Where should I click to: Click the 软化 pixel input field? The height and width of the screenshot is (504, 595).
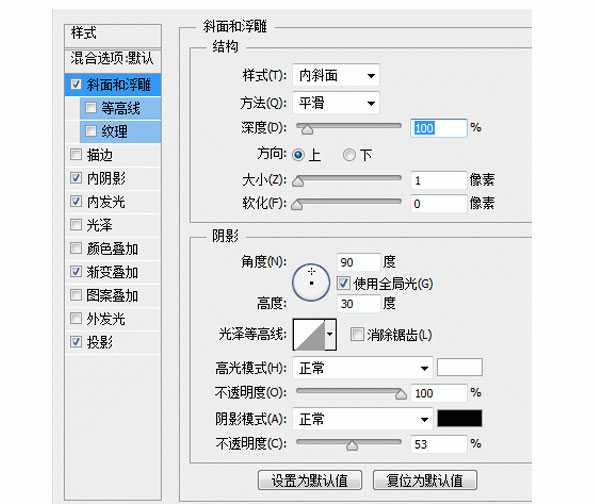(439, 204)
